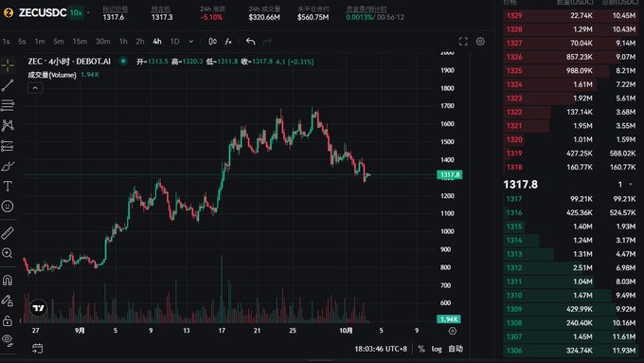The height and width of the screenshot is (363, 644).
Task: Open the go-to-date calendar icon
Action: pyautogui.click(x=37, y=349)
